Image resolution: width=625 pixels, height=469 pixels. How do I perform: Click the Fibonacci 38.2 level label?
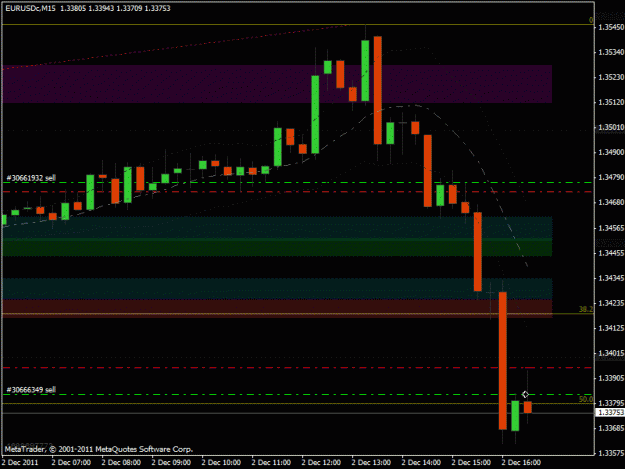pos(586,309)
